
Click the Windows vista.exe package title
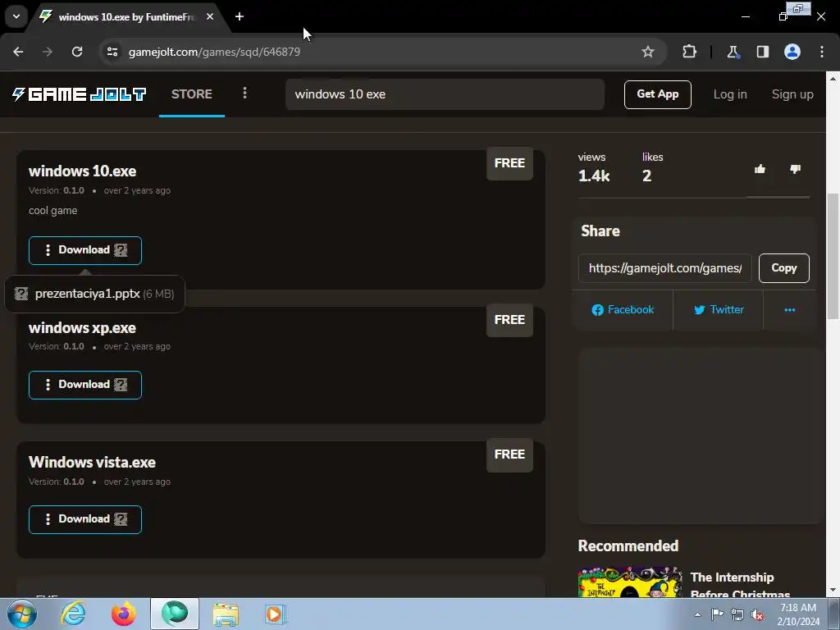coord(92,463)
